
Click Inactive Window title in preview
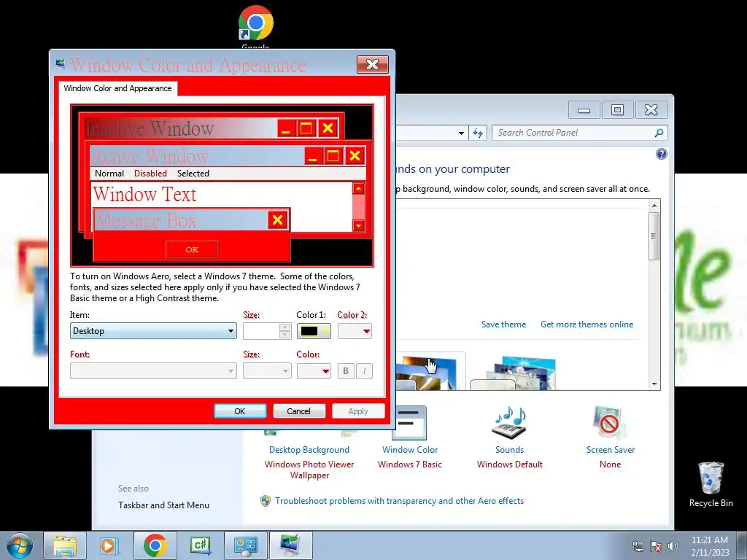click(x=150, y=128)
